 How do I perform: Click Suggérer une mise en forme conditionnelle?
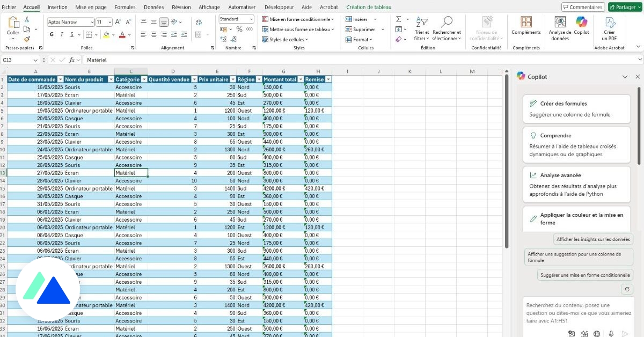pos(584,275)
